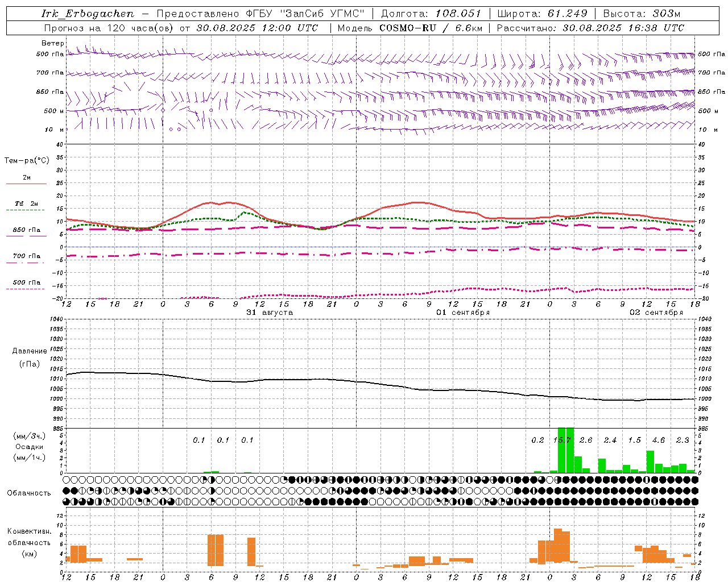Click the 2.4 precipitation total value

point(610,440)
